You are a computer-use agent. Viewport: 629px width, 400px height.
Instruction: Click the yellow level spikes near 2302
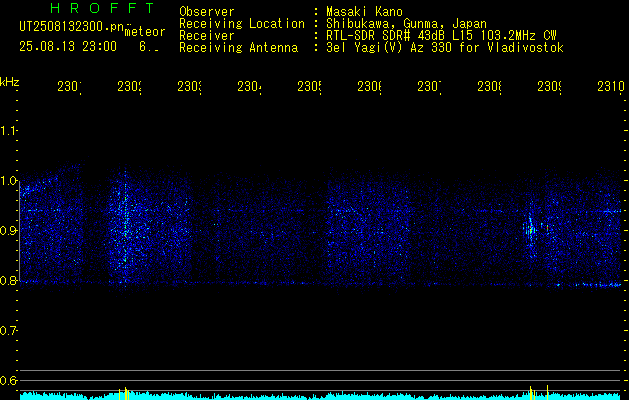[124, 394]
